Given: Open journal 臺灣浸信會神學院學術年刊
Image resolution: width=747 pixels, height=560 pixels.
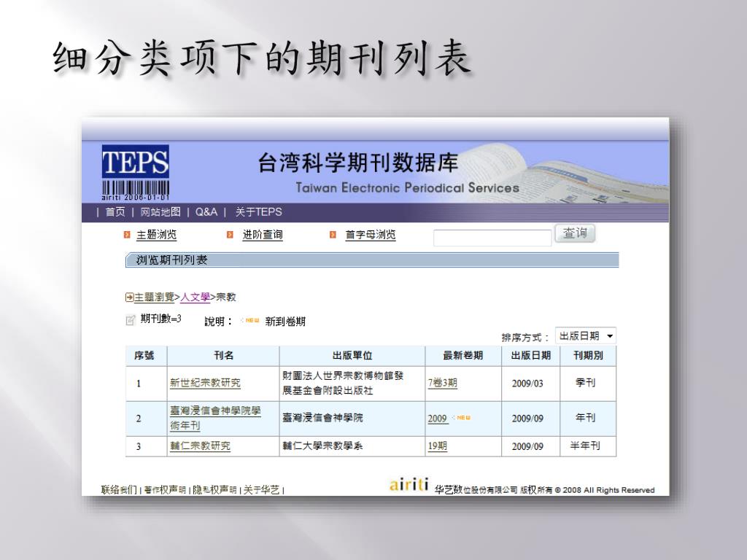Looking at the screenshot, I should [215, 418].
